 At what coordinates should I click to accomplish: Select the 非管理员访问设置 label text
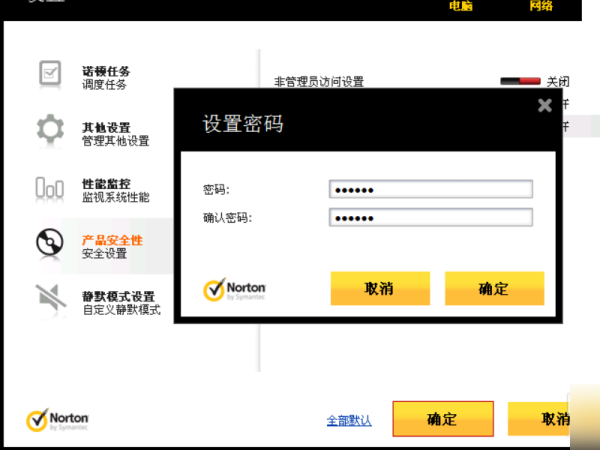point(319,82)
